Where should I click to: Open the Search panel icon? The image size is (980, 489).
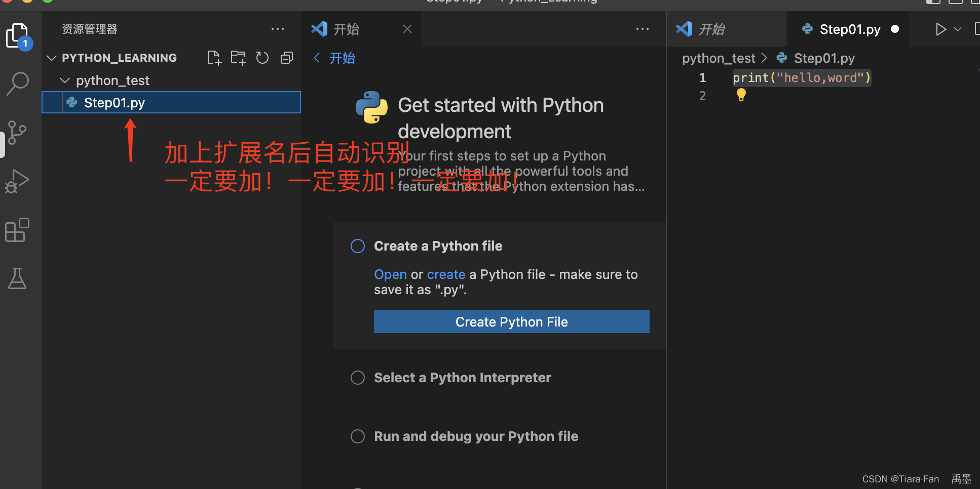tap(17, 84)
